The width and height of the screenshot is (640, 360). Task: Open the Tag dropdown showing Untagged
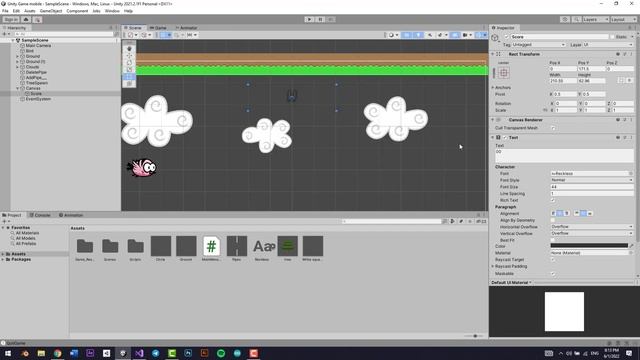point(539,45)
